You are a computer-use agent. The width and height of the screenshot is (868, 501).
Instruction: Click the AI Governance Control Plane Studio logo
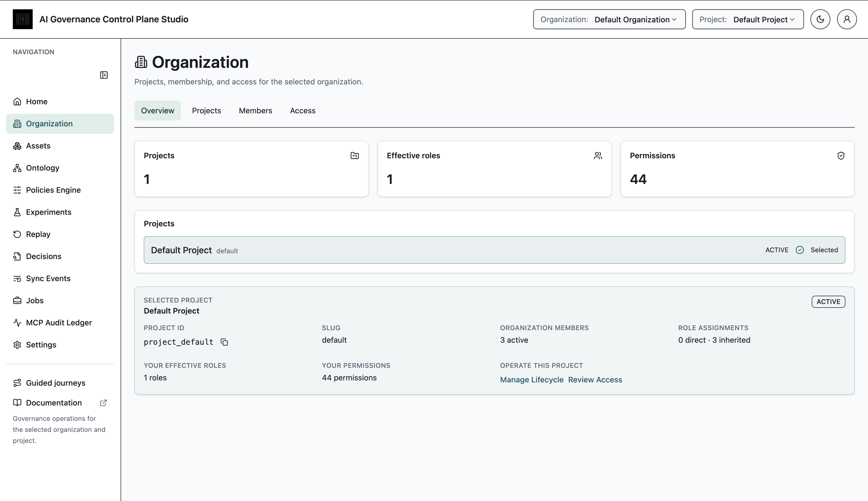[23, 19]
